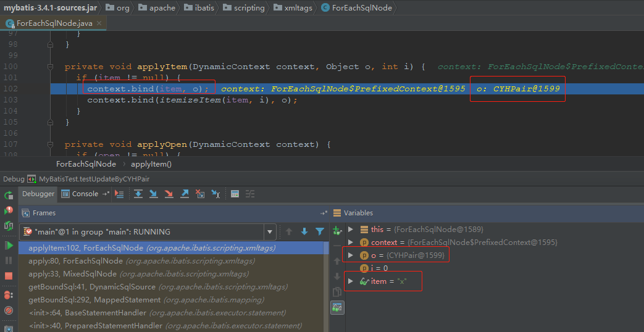Click Trace Current Stream Chain icon
644x332 pixels.
[x=250, y=194]
